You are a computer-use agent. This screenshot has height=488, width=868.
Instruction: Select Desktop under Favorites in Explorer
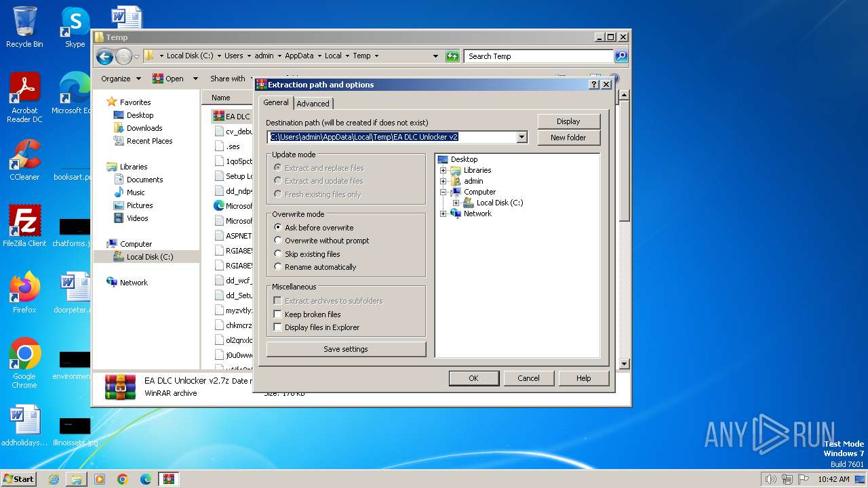[x=140, y=115]
